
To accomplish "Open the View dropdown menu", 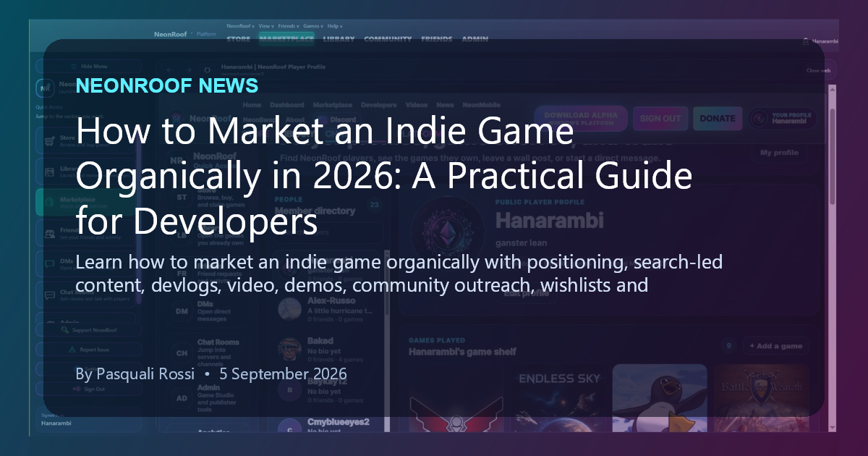I will click(265, 25).
